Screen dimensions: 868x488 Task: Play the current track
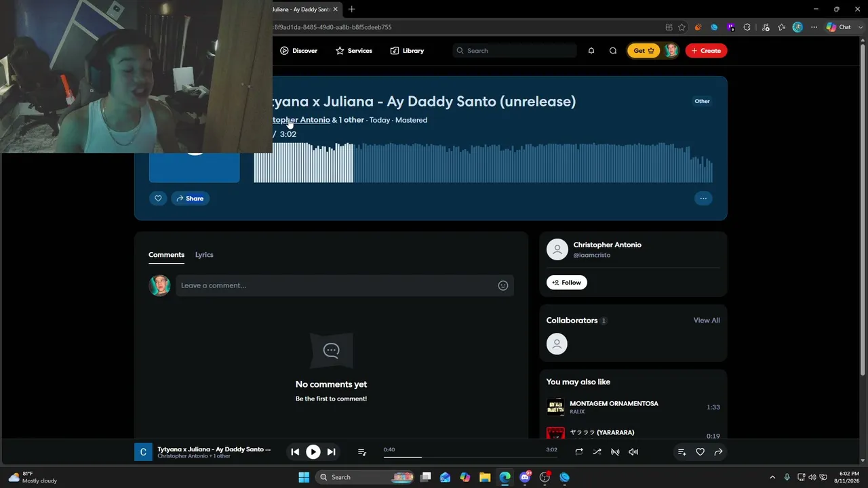(313, 452)
